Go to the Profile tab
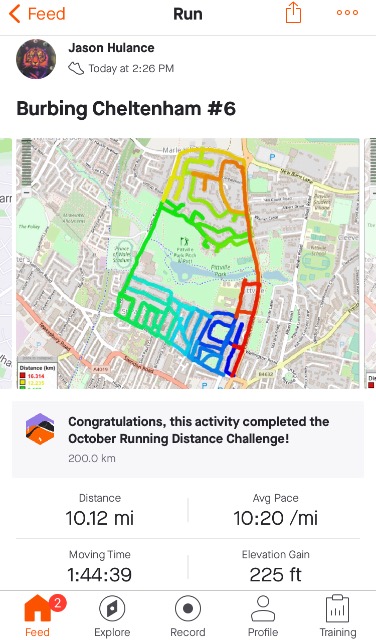The width and height of the screenshot is (376, 640). (263, 616)
